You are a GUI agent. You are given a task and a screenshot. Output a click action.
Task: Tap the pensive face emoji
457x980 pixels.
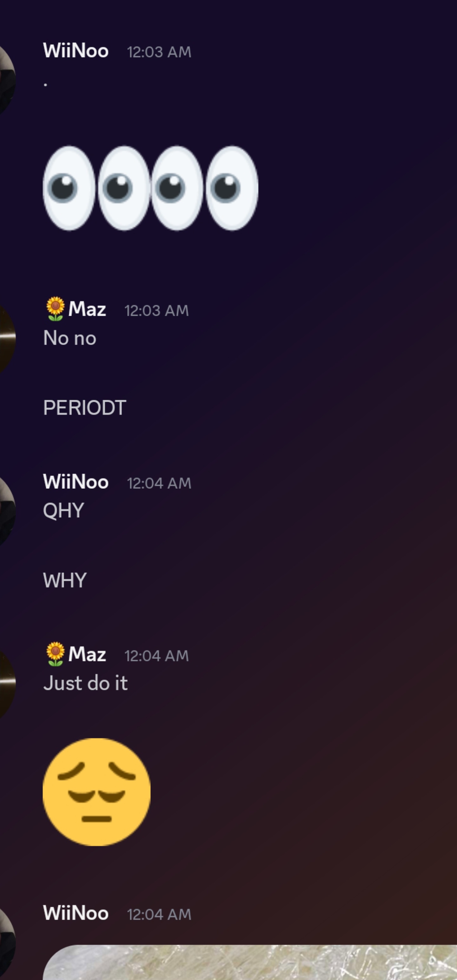(97, 792)
